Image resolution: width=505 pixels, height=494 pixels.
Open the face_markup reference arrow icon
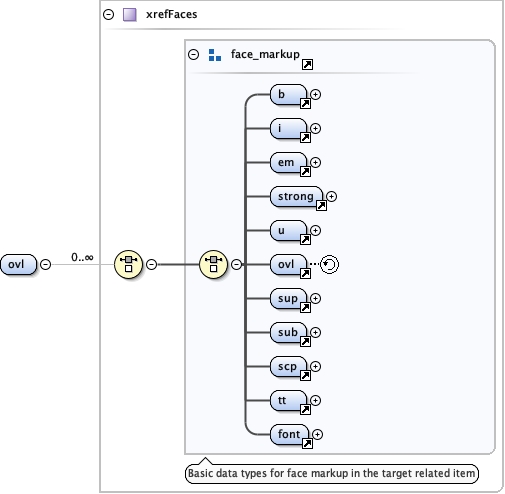point(307,64)
